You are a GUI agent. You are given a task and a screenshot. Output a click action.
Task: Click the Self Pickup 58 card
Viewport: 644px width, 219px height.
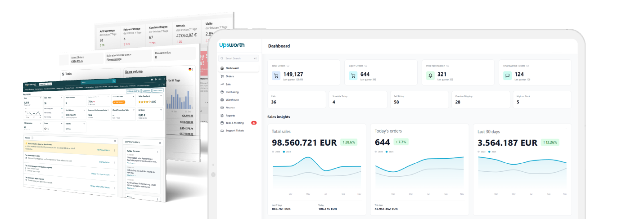419,99
